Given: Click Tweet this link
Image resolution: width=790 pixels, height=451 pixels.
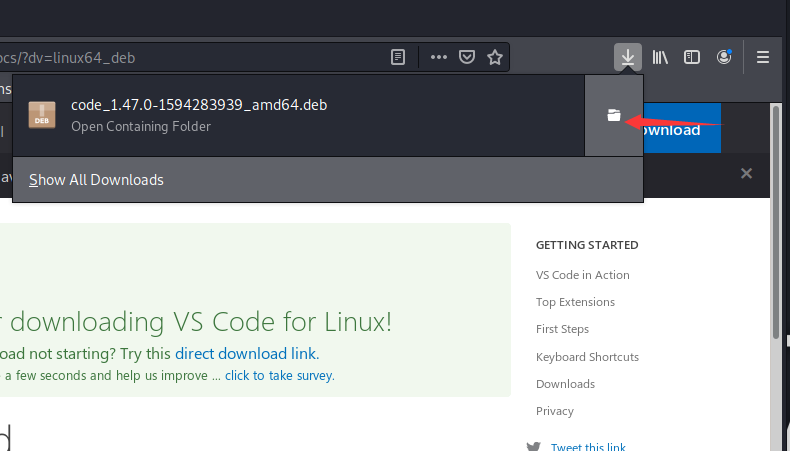Looking at the screenshot, I should click(x=588, y=446).
